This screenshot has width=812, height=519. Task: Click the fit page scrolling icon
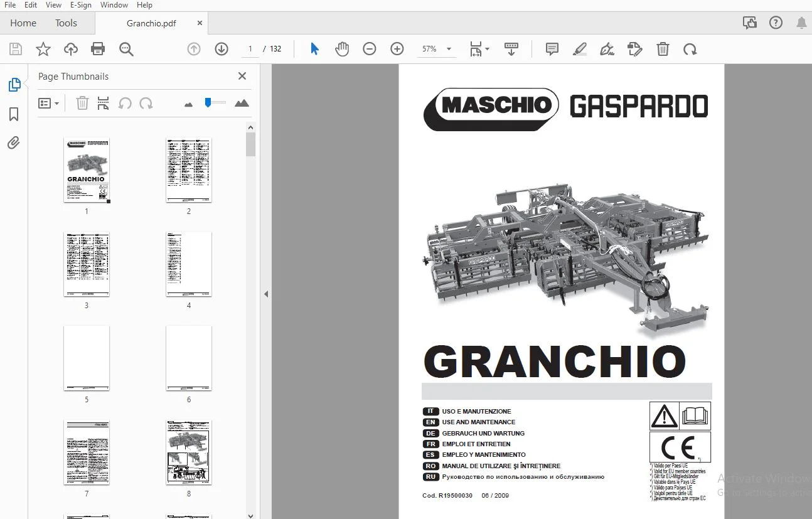476,49
